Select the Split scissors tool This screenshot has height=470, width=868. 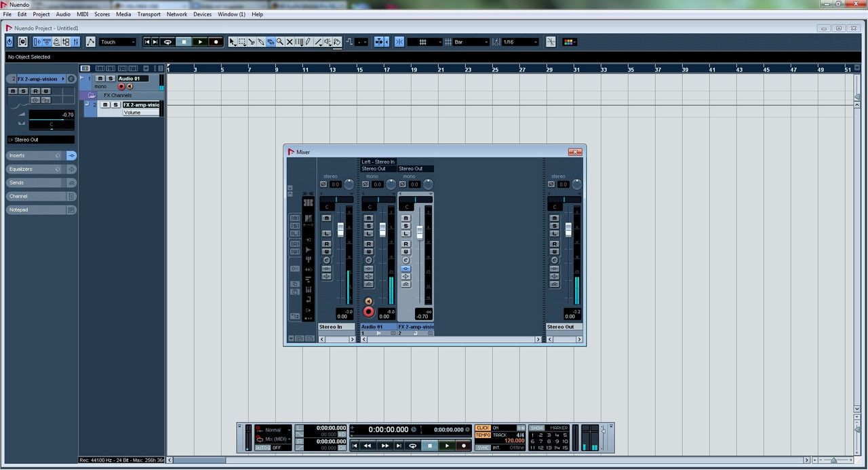[x=252, y=42]
